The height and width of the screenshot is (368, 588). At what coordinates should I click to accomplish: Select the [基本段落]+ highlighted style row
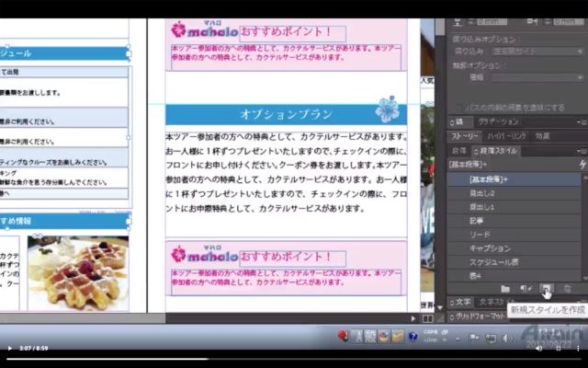(514, 179)
